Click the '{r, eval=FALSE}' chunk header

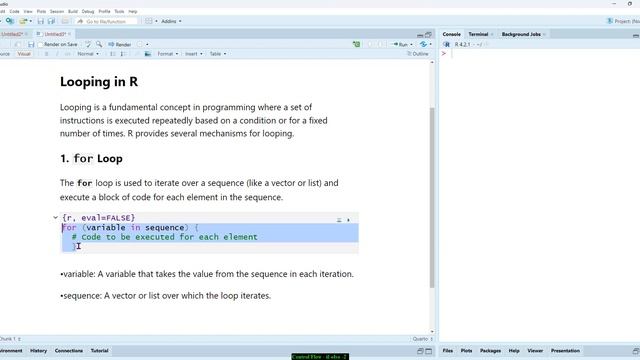point(98,218)
